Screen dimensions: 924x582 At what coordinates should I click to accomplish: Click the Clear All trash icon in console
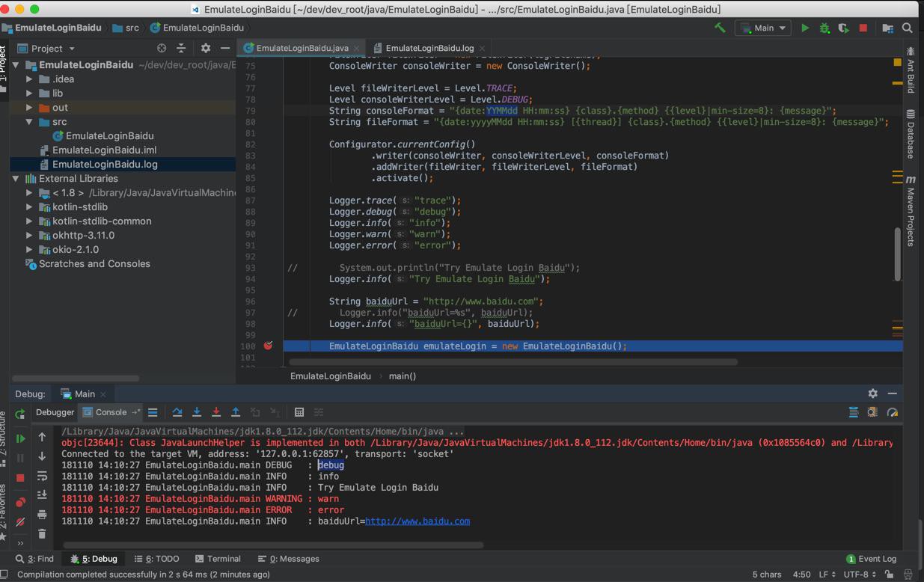42,533
